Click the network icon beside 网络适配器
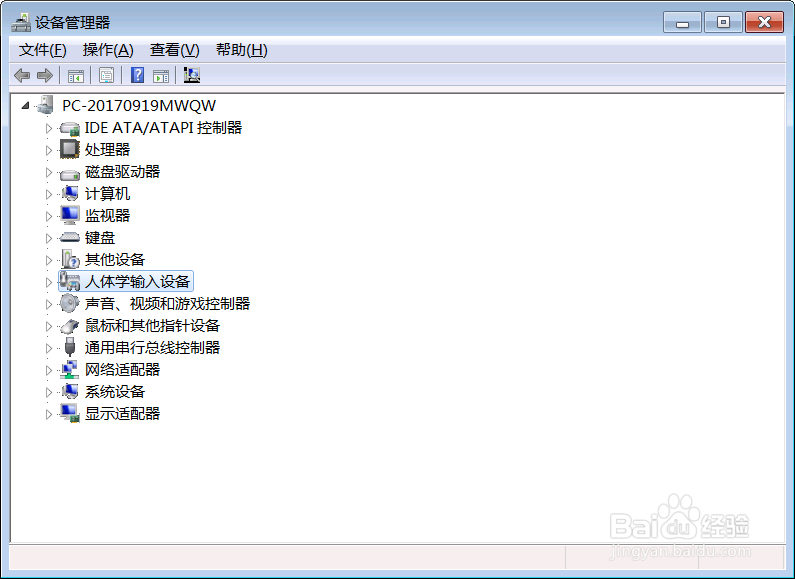 69,369
